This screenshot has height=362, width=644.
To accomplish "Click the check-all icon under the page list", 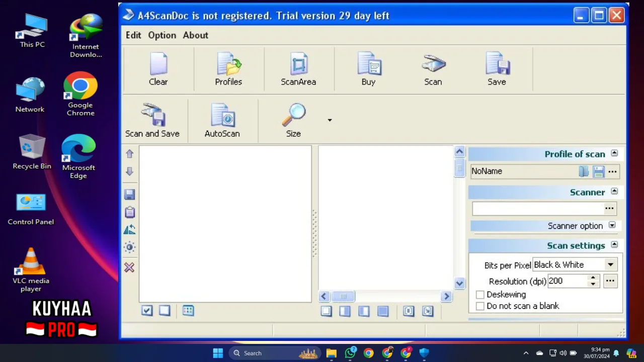I will (x=147, y=311).
